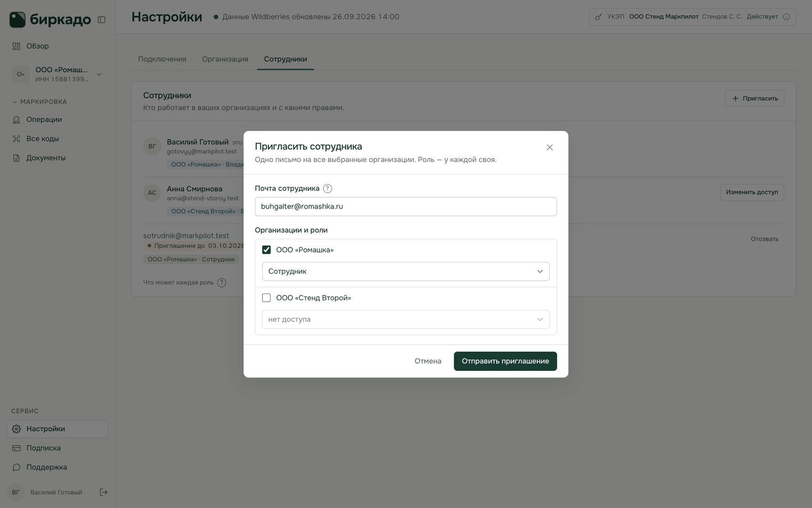Image resolution: width=812 pixels, height=508 pixels.
Task: Open the нет доступа role dropdown
Action: click(x=406, y=319)
